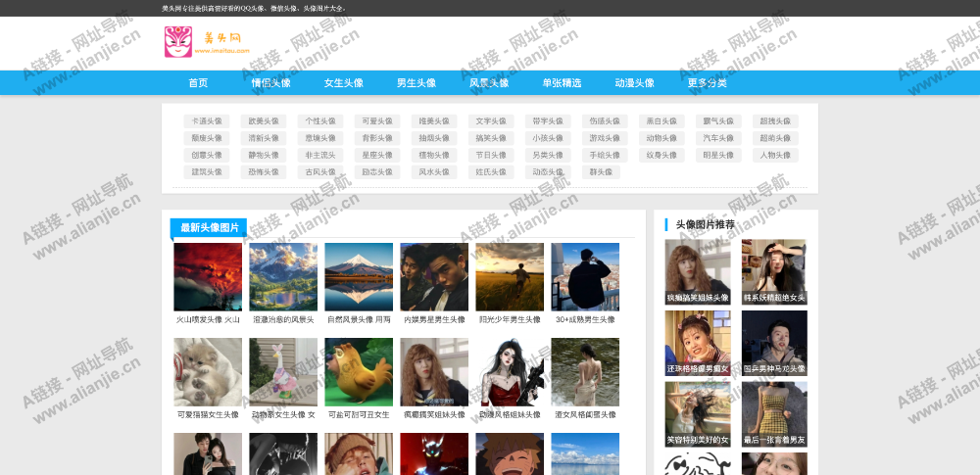
Task: Open the 女生头像 navigation tab
Action: pos(344,83)
